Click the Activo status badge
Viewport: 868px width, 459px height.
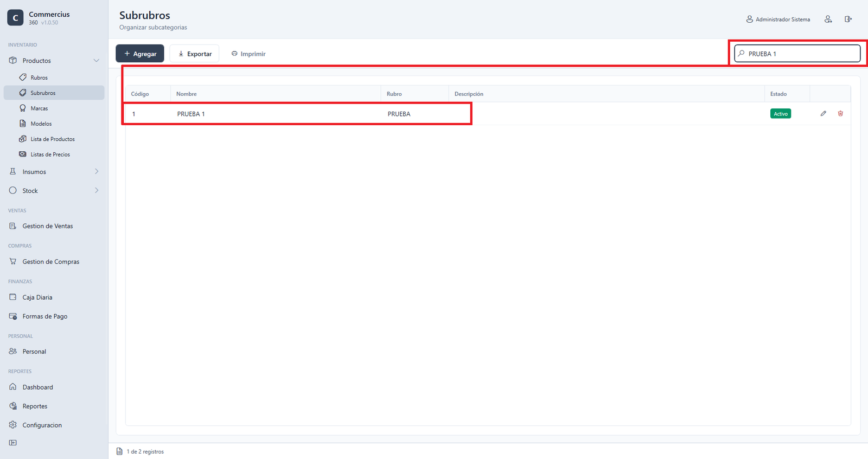pos(781,114)
